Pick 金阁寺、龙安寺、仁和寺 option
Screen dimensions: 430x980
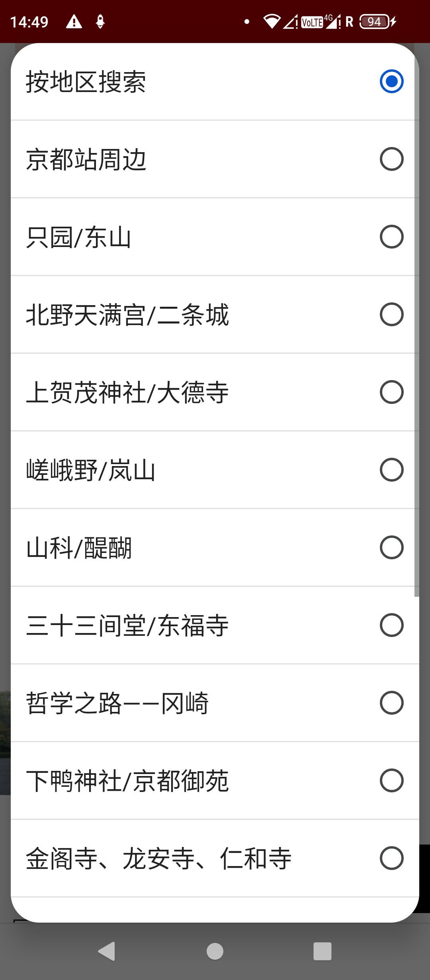[x=215, y=858]
